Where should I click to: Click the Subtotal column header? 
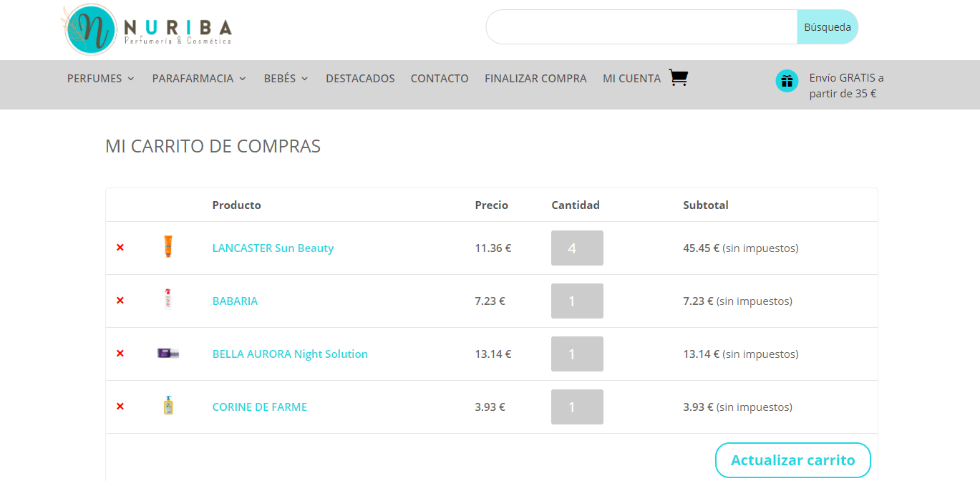pos(706,205)
